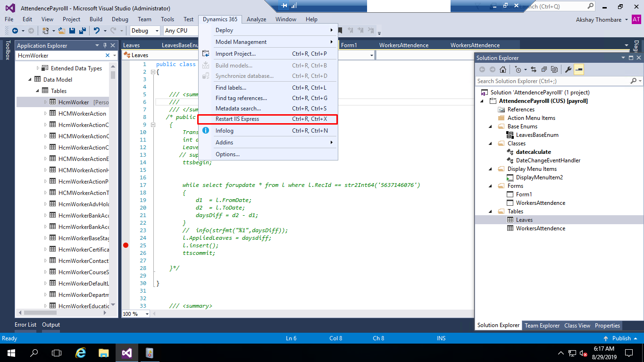Switch to the Team Explorer tab
The image size is (644, 362).
542,326
